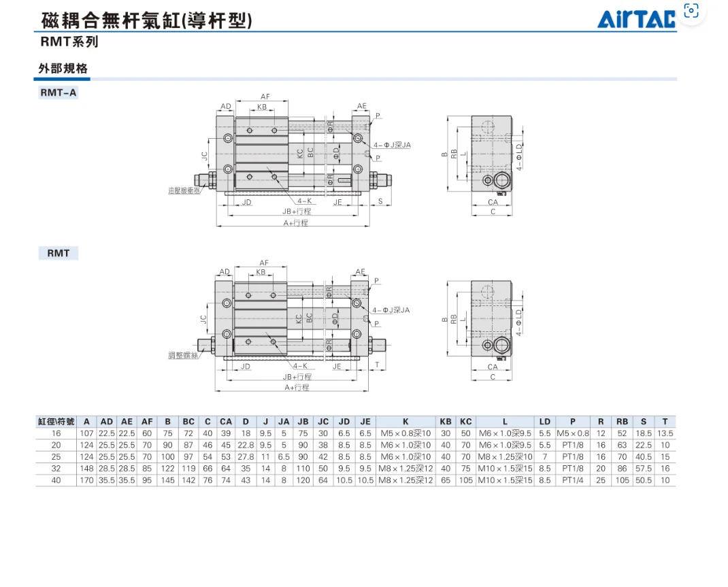Click the A value 107
The height and width of the screenshot is (587, 728).
[x=86, y=433]
